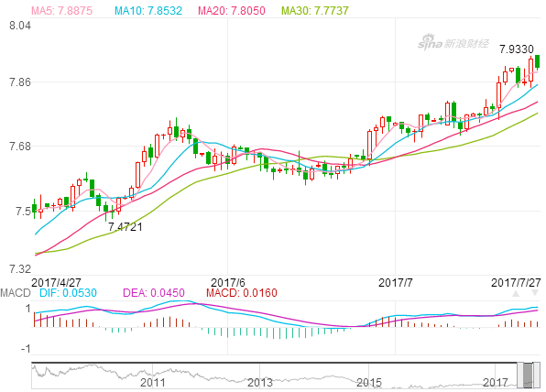546x392 pixels.
Task: Click 2013 in the overview timeline
Action: [x=260, y=383]
